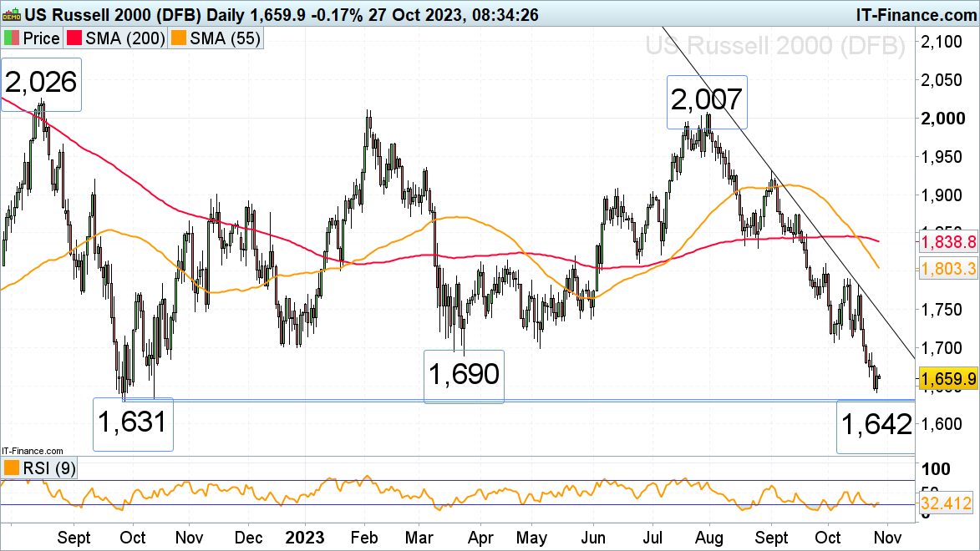The width and height of the screenshot is (980, 551).
Task: Click the 1,950 price axis label
Action: (x=942, y=157)
